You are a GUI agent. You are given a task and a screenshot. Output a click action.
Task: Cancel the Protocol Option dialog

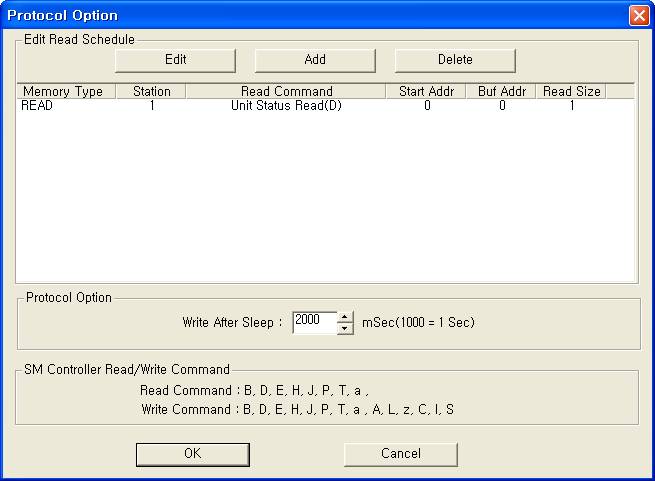coord(400,454)
